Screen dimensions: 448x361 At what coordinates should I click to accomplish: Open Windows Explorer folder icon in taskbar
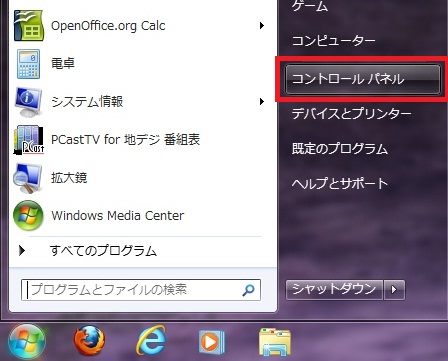click(x=275, y=342)
